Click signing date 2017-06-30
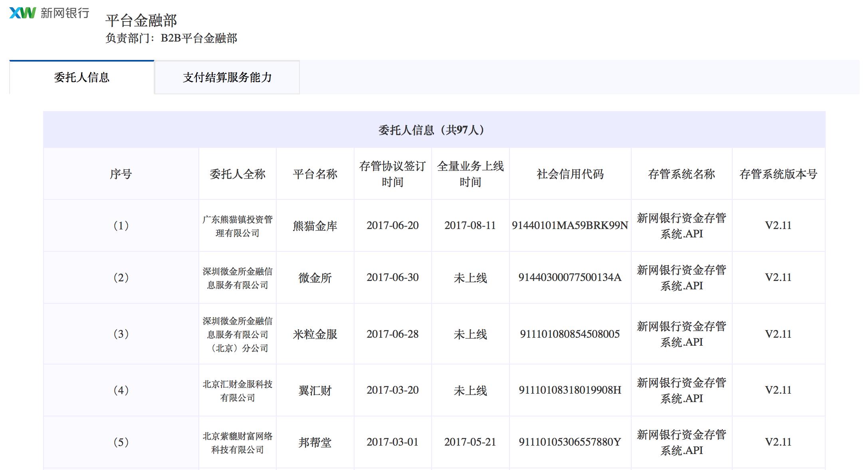The width and height of the screenshot is (868, 470). tap(392, 277)
